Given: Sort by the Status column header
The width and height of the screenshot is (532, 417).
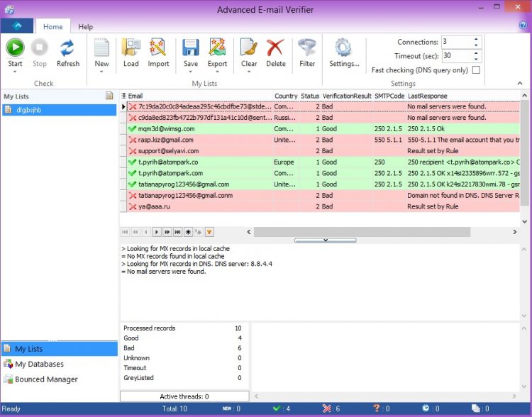Looking at the screenshot, I should pos(310,96).
